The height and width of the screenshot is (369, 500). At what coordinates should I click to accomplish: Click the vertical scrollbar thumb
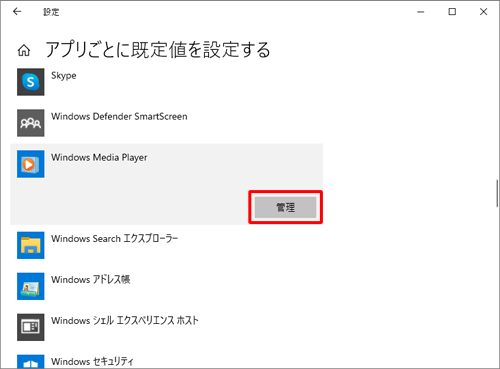(x=497, y=194)
